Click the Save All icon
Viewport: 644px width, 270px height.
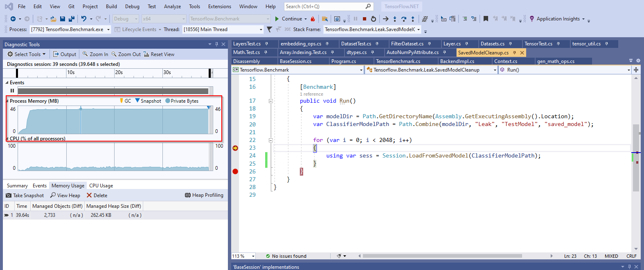click(x=72, y=19)
